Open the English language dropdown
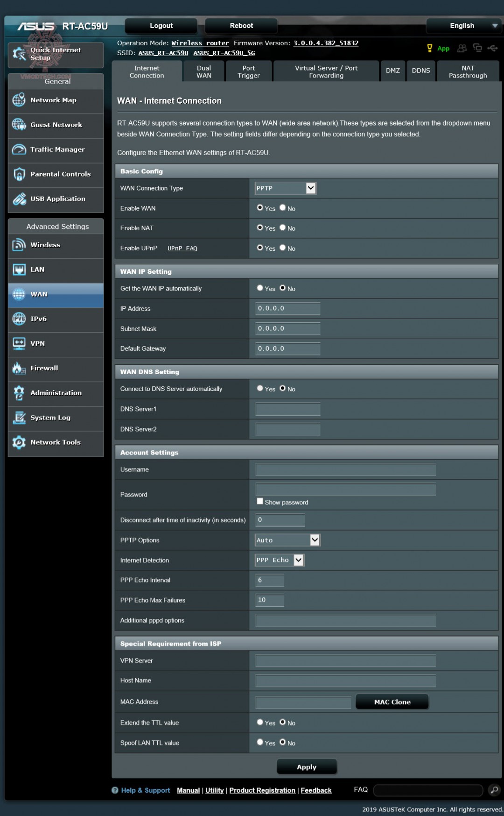The image size is (504, 816). click(x=463, y=26)
